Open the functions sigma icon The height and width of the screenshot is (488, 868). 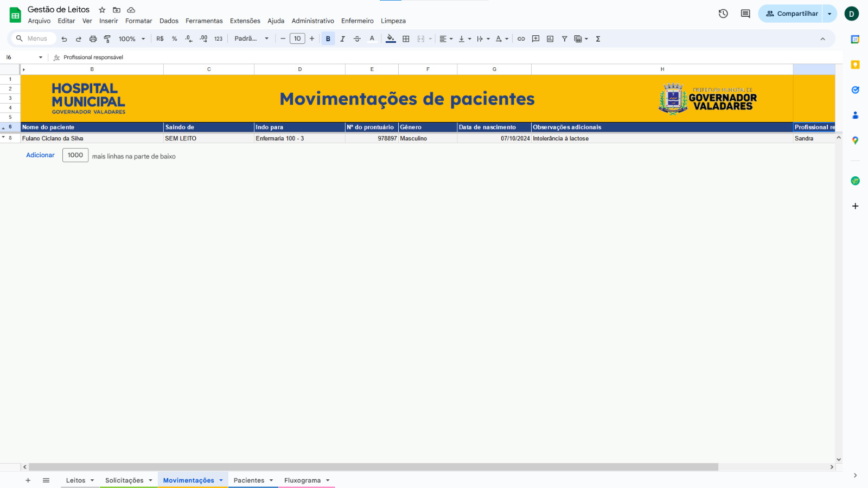598,39
